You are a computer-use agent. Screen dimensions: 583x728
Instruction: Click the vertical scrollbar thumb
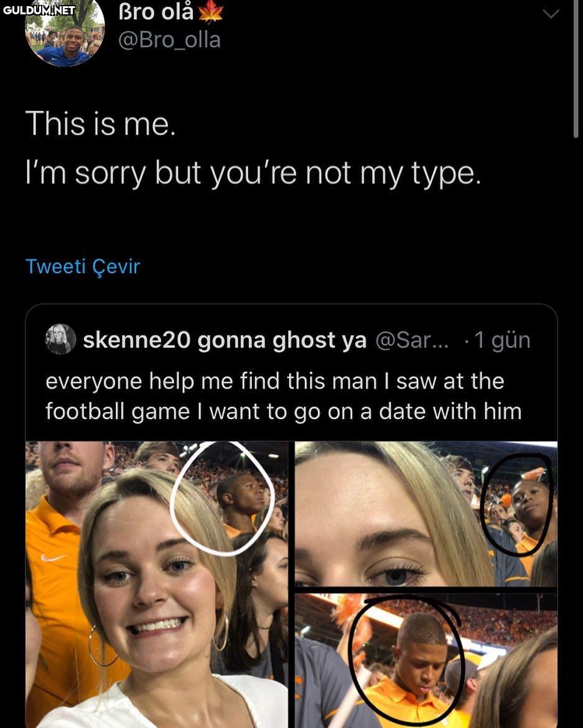[576, 68]
